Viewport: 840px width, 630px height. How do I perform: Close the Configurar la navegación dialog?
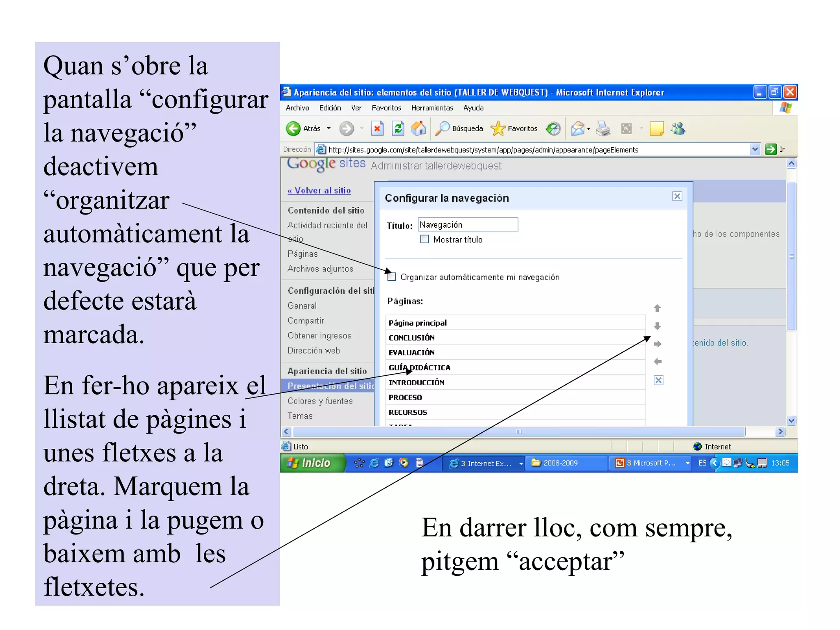pyautogui.click(x=677, y=196)
